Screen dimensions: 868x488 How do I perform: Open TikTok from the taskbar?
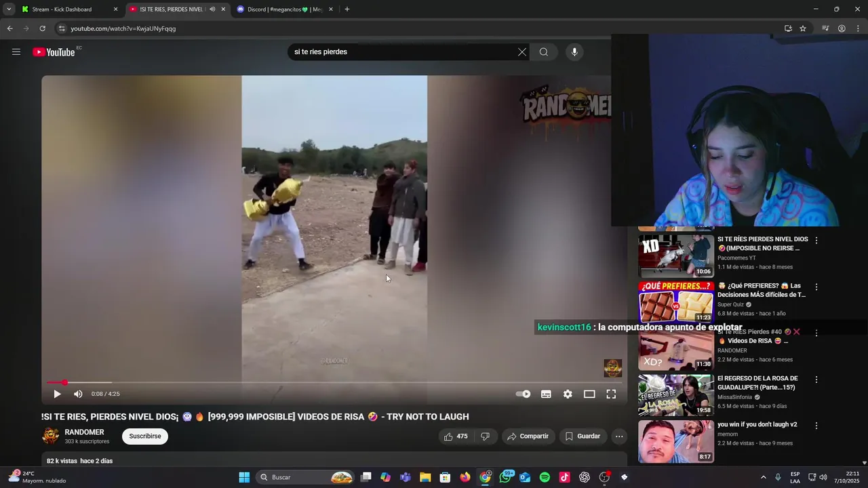[x=564, y=477]
